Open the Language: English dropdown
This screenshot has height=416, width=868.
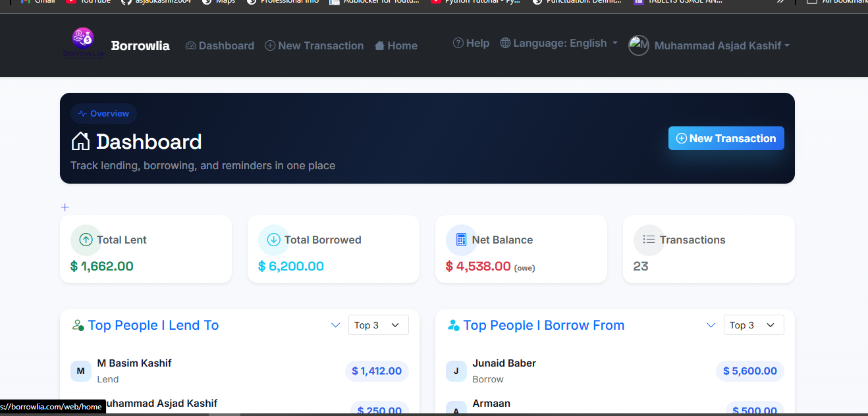559,43
